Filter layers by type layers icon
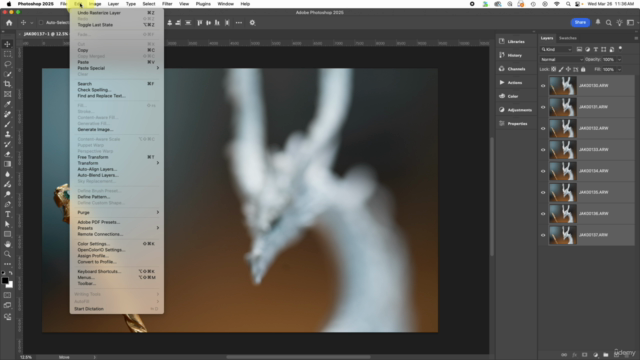This screenshot has height=360, width=640. click(596, 49)
